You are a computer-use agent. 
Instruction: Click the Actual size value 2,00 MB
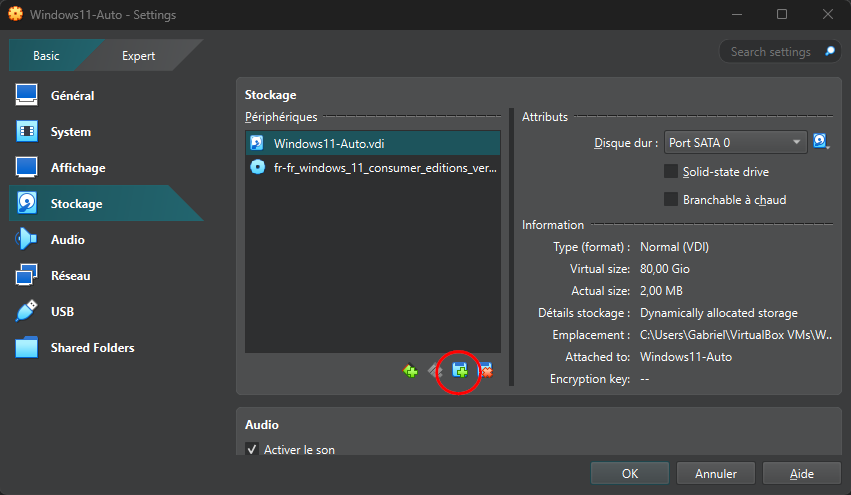coord(661,291)
